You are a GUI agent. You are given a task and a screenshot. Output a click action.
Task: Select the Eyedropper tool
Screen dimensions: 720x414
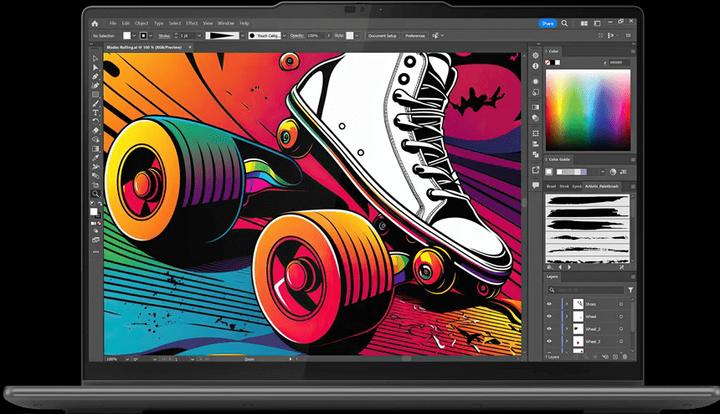(96, 157)
